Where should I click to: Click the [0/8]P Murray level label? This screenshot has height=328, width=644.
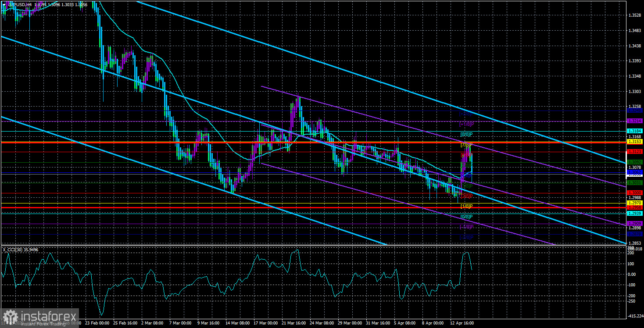[x=467, y=217]
